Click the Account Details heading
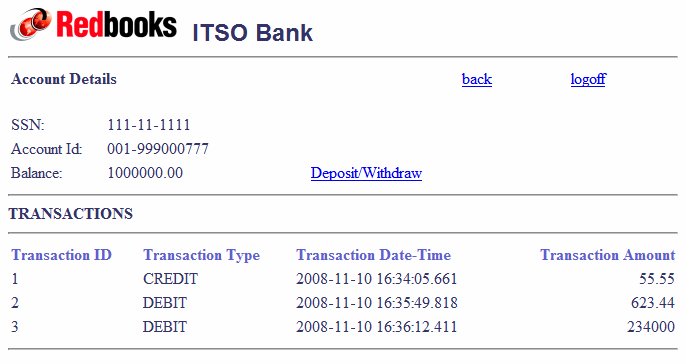 point(64,79)
